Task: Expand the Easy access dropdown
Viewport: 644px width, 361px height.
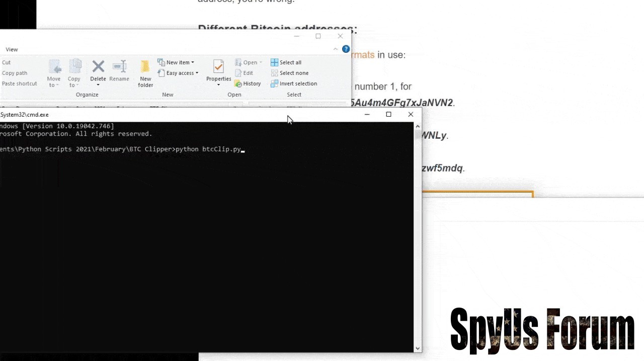Action: (x=178, y=73)
